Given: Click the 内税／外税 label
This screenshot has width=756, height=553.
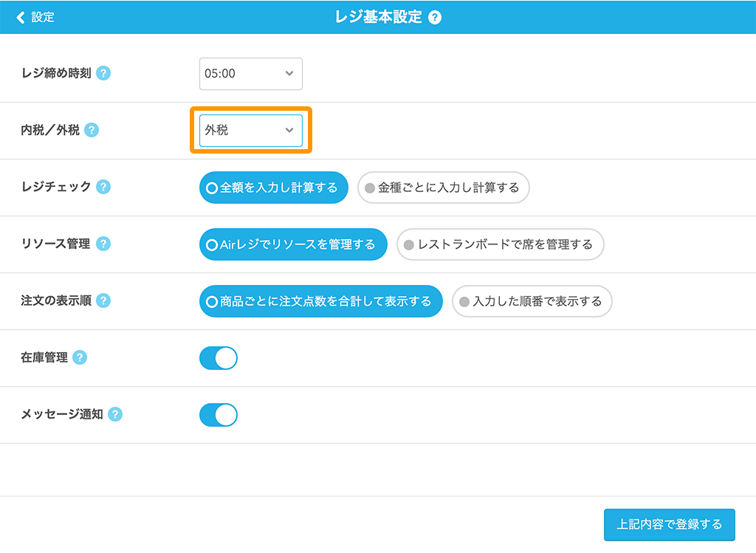Looking at the screenshot, I should click(50, 130).
